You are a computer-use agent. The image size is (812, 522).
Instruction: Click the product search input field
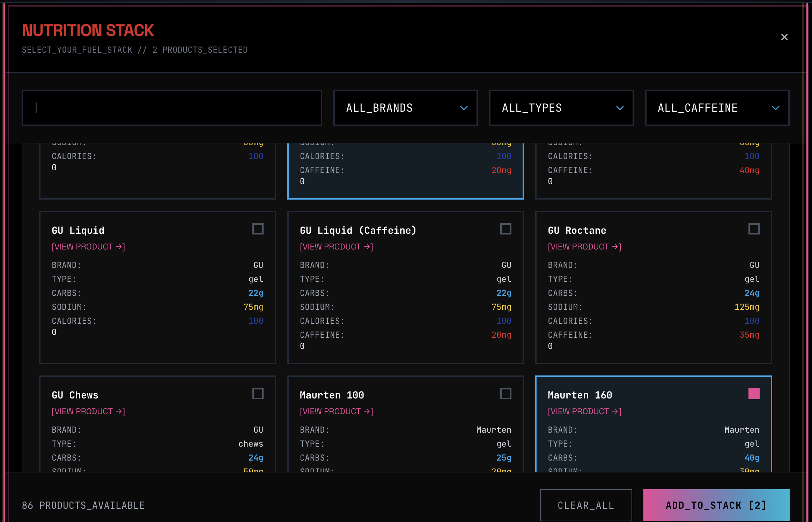[172, 108]
